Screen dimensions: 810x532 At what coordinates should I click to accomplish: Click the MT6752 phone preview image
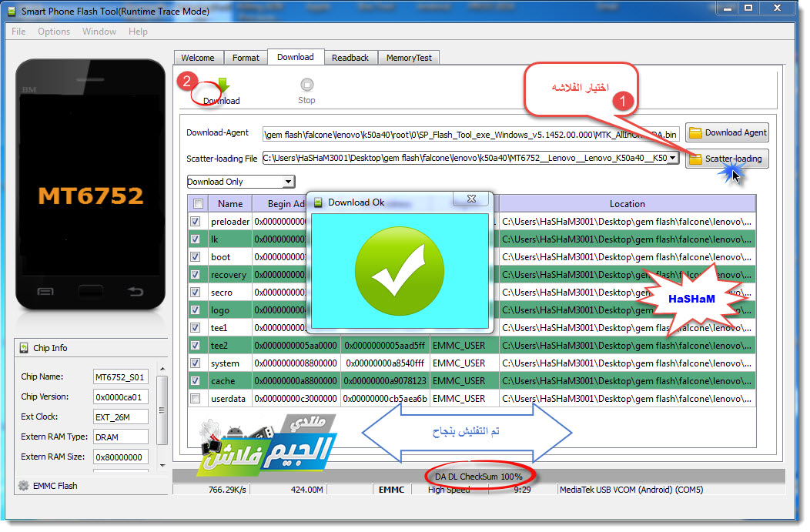point(90,185)
